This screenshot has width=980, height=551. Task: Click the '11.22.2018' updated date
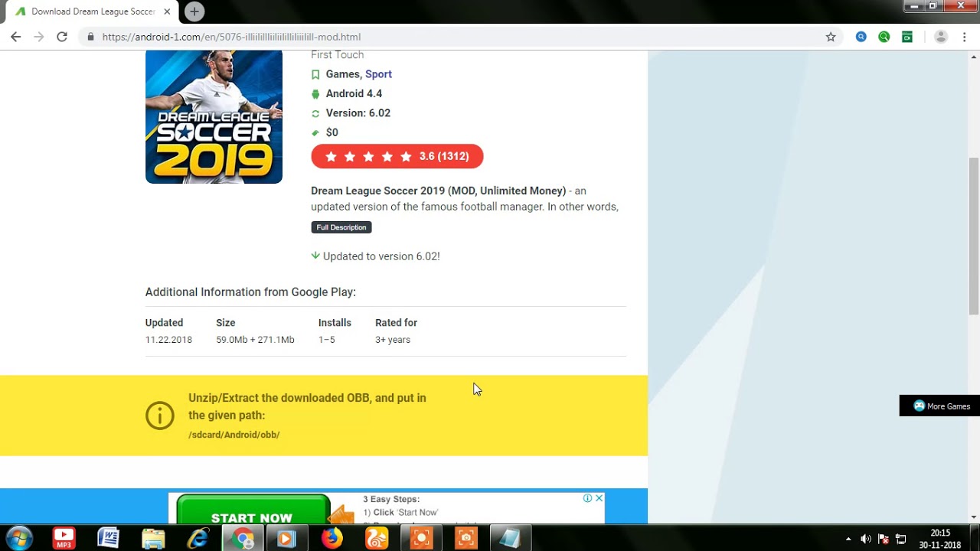(x=168, y=340)
